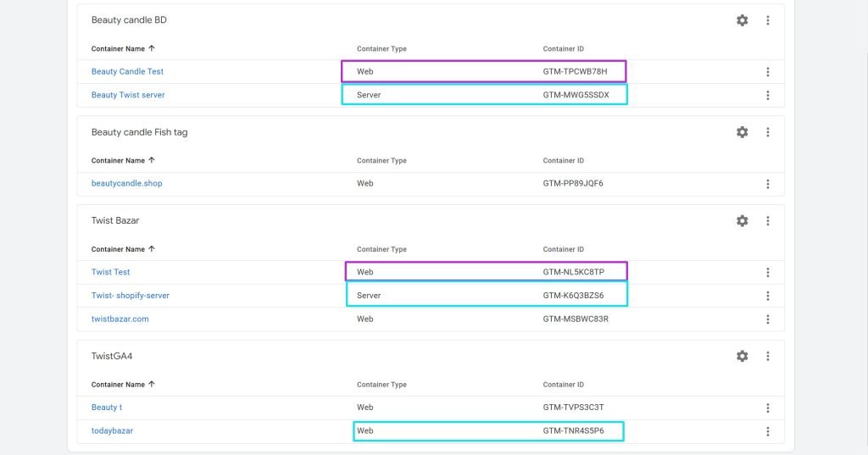
Task: Open more options for Twist- shopify-server row
Action: click(767, 296)
